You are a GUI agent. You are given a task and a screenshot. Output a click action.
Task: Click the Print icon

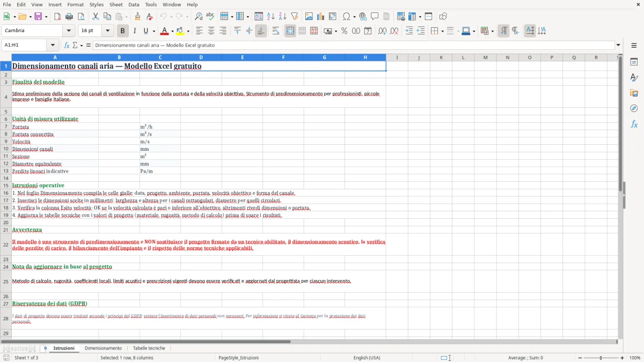click(x=69, y=17)
